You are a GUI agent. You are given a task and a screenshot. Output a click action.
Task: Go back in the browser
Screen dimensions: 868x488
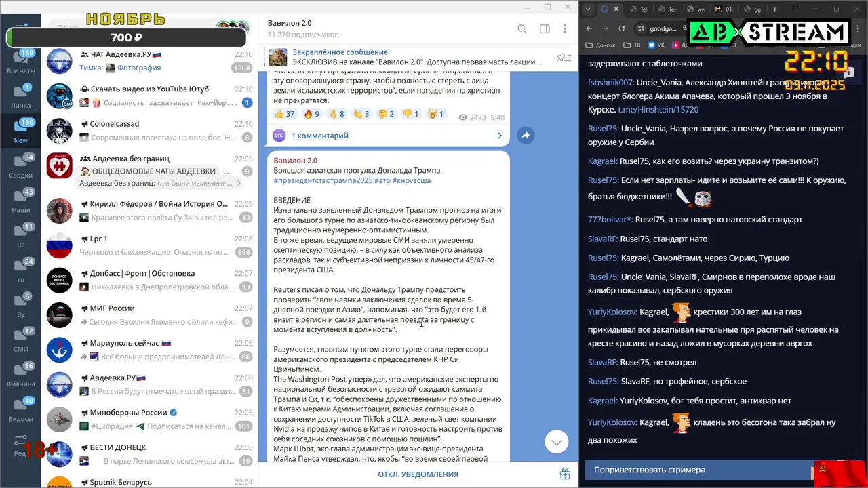pyautogui.click(x=589, y=28)
